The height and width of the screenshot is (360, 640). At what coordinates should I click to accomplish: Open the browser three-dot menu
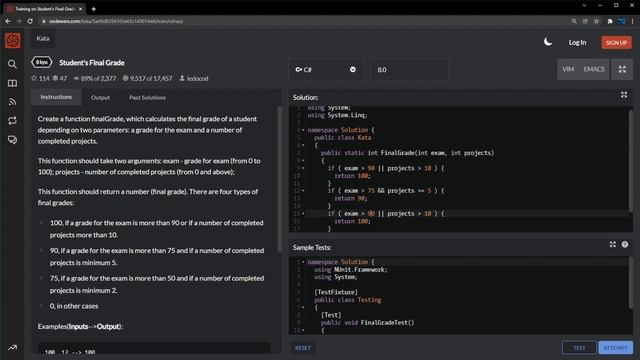(633, 21)
